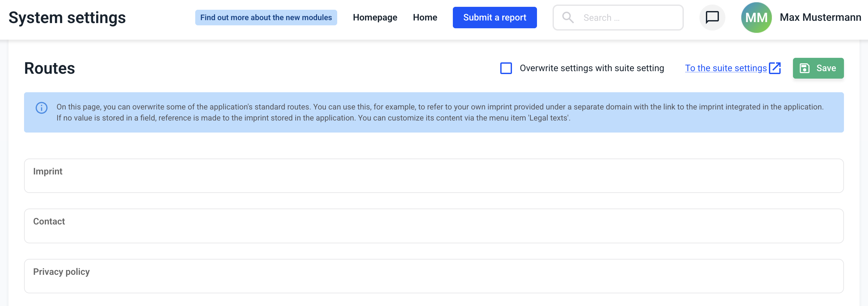
Task: Follow the 'To the suite settings' link
Action: point(725,68)
